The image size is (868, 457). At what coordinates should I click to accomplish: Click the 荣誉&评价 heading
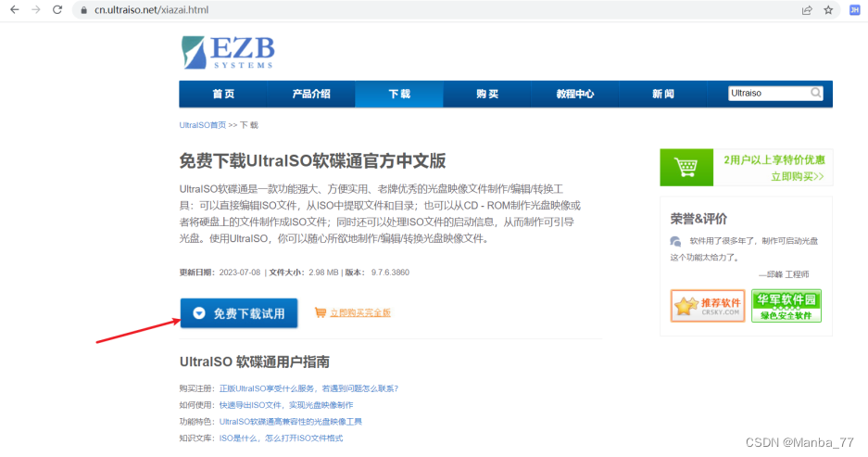tap(698, 219)
